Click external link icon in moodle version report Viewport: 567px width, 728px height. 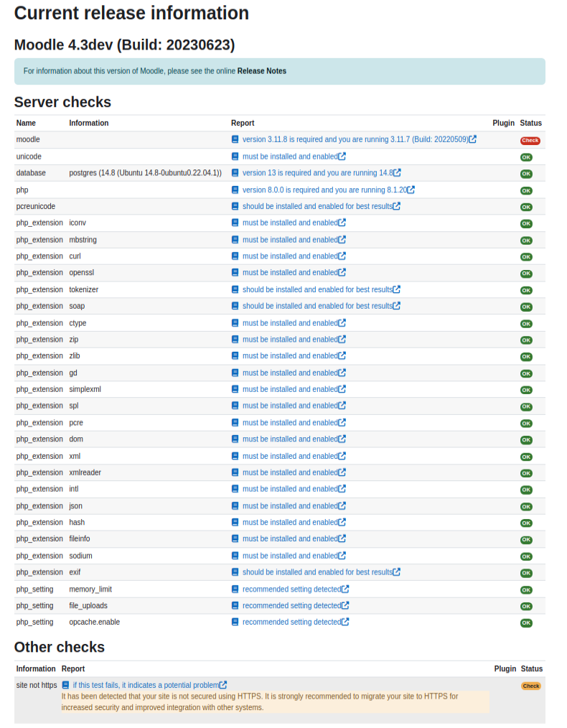click(x=472, y=139)
